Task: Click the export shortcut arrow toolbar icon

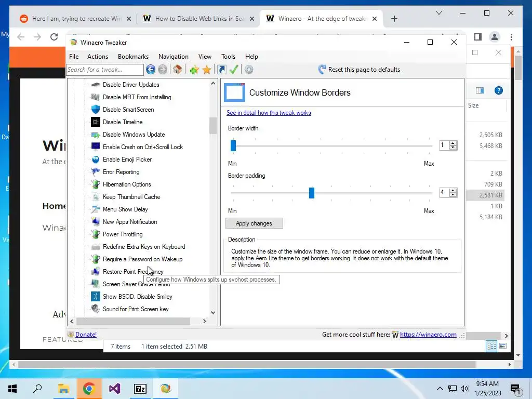Action: (x=221, y=70)
